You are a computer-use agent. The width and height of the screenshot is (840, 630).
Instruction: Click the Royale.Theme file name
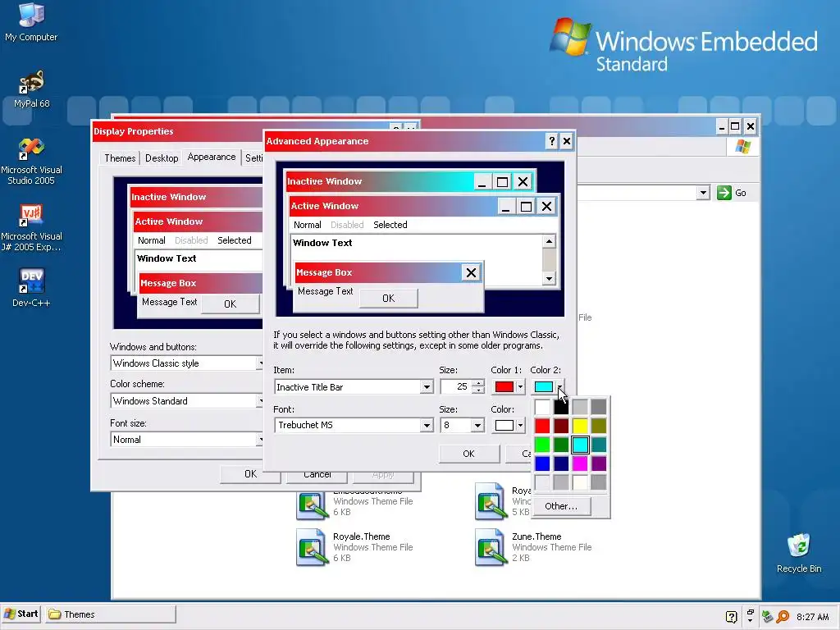[362, 536]
